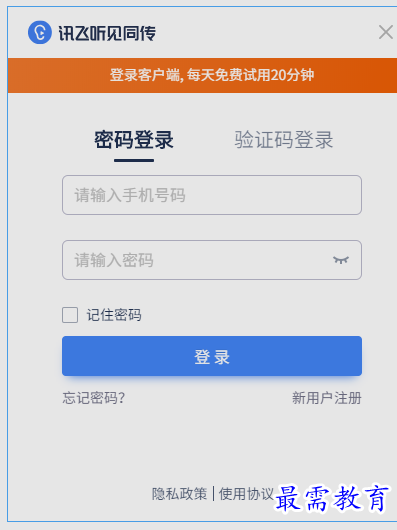This screenshot has width=397, height=530.
Task: Click the 最需教育 watermark text
Action: tap(332, 499)
